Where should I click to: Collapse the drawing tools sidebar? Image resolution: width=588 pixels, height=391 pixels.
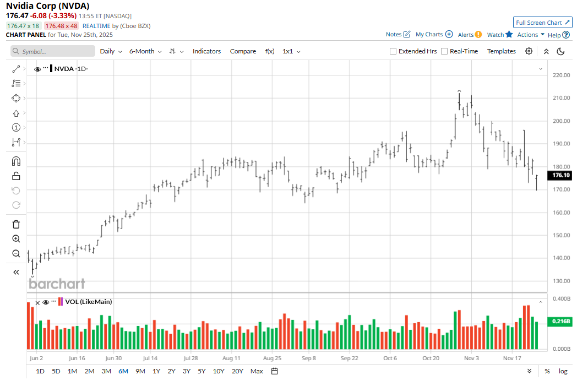click(x=16, y=272)
